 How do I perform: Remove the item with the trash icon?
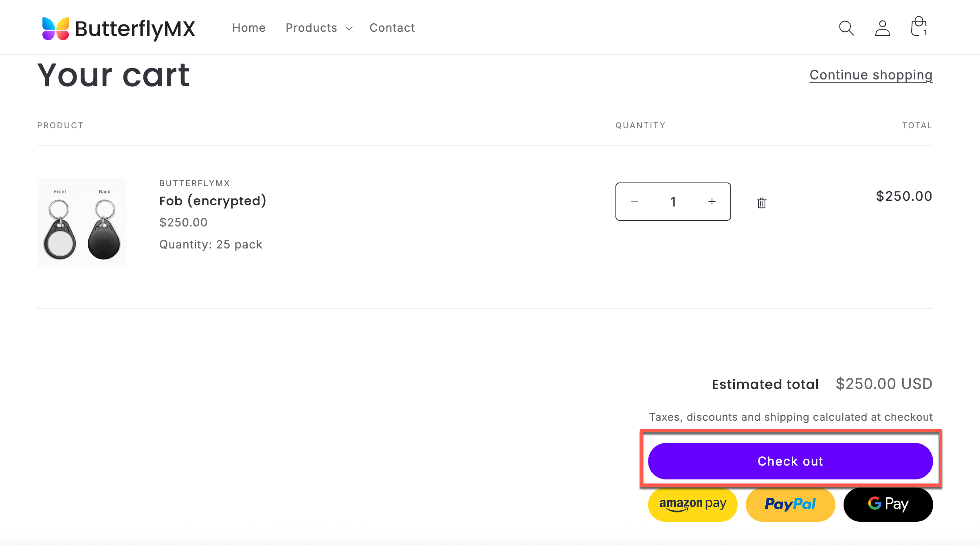pyautogui.click(x=761, y=202)
